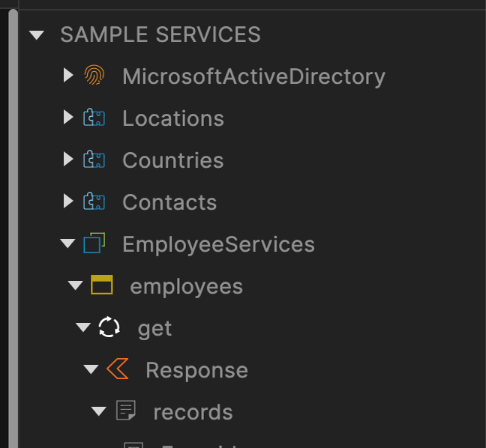The image size is (486, 448).
Task: Click the Countries puzzle-piece icon
Action: tap(94, 160)
